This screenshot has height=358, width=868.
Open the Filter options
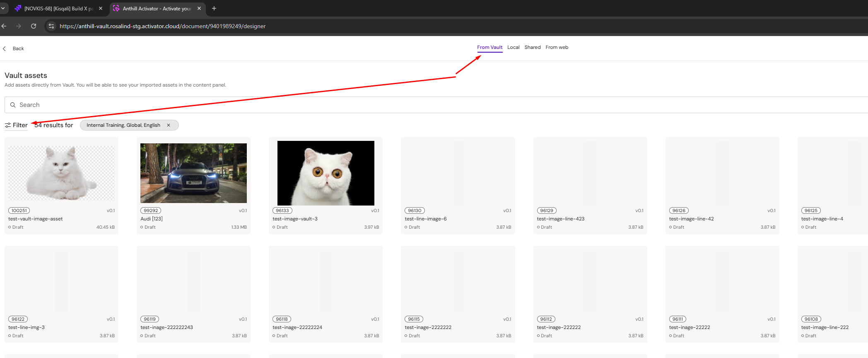(x=16, y=125)
